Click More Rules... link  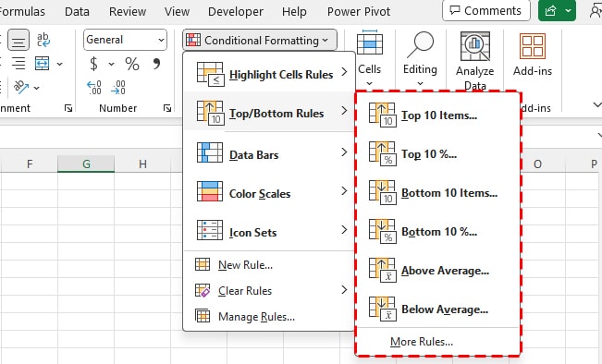(x=421, y=342)
